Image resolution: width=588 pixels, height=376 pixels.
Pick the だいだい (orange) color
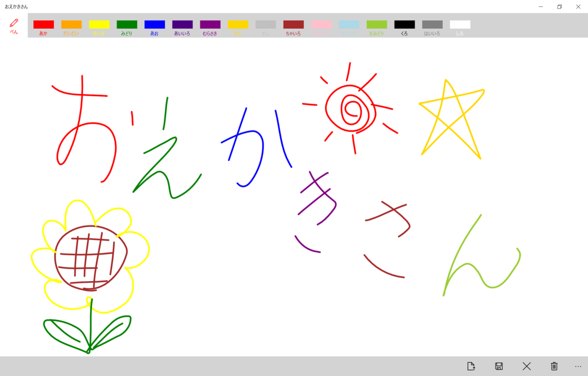72,25
